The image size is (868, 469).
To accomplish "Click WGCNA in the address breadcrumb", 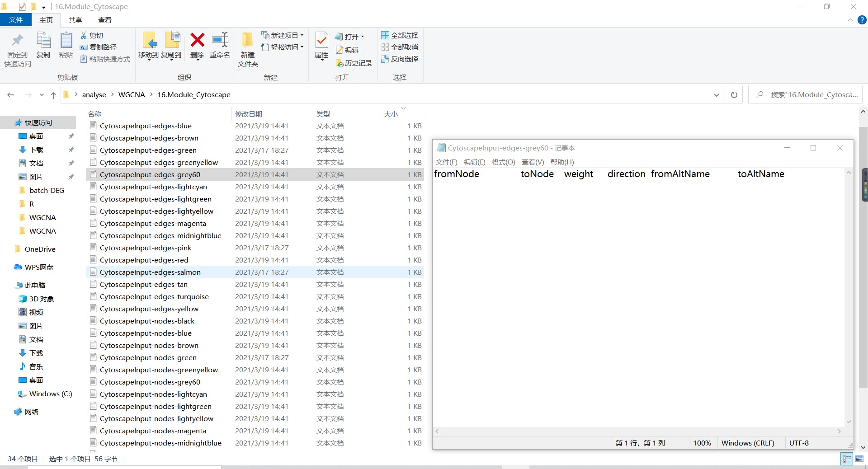I will point(132,94).
